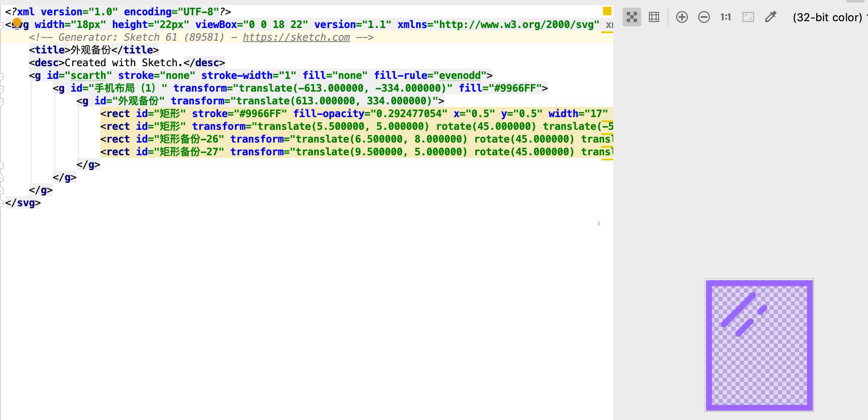Toggle the grid overlay icon
868x420 pixels.
654,17
